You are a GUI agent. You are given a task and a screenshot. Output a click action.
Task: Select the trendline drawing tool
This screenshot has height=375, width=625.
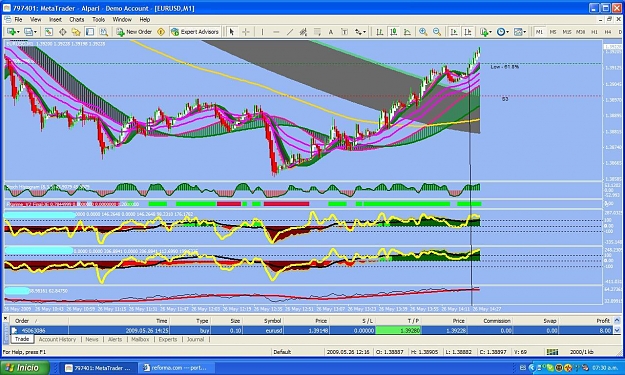coord(290,32)
